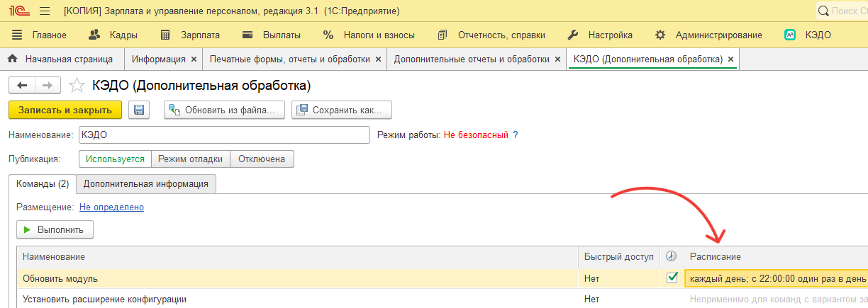The width and height of the screenshot is (868, 308).
Task: Click the КЭДО section icon
Action: click(x=790, y=35)
